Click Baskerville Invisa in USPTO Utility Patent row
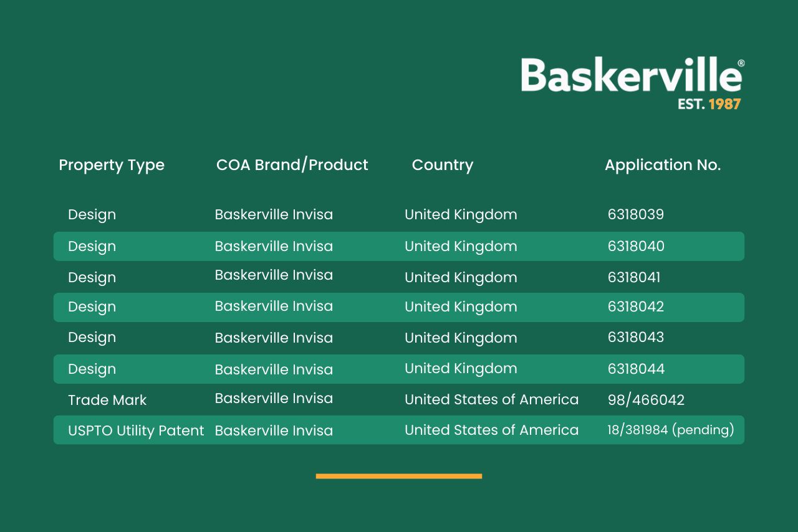The height and width of the screenshot is (532, 798). 274,431
